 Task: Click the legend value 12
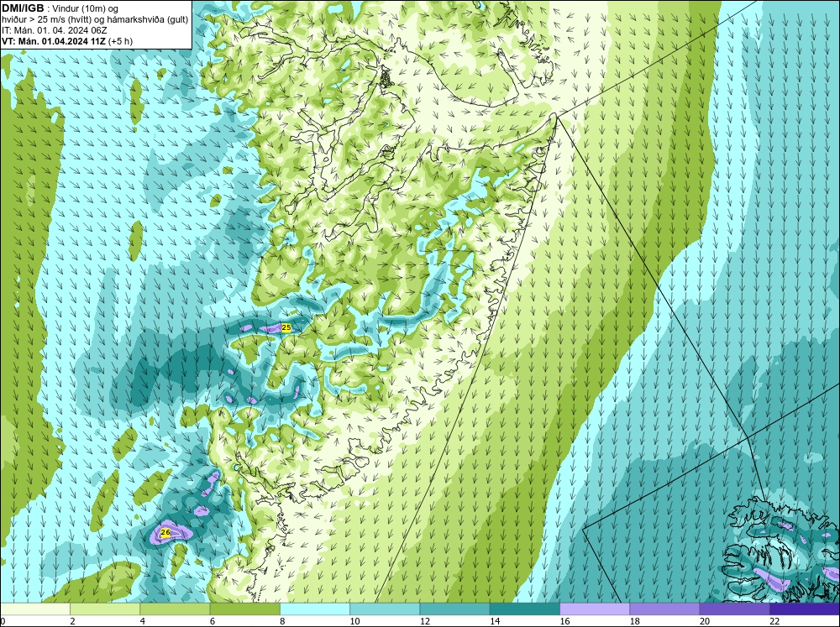pos(425,621)
